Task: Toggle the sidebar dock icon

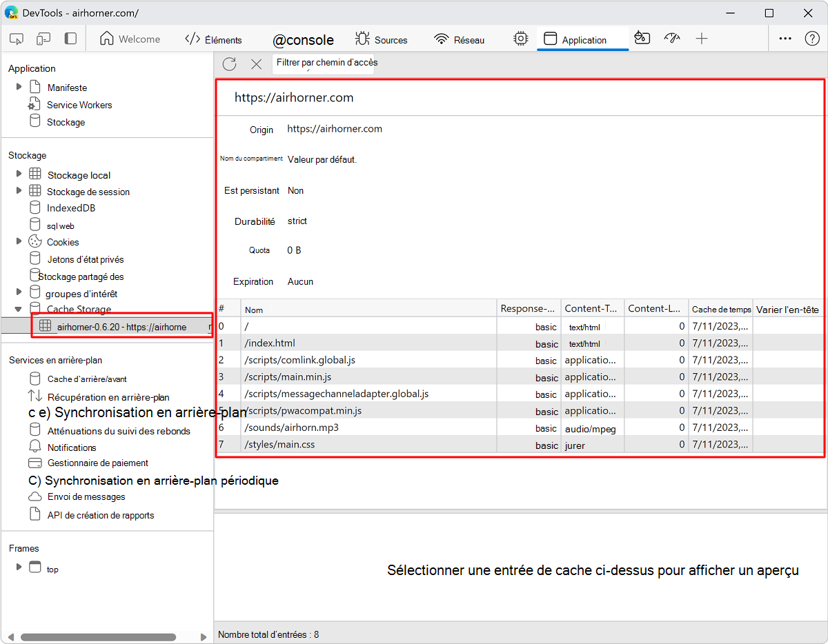Action: [x=70, y=39]
